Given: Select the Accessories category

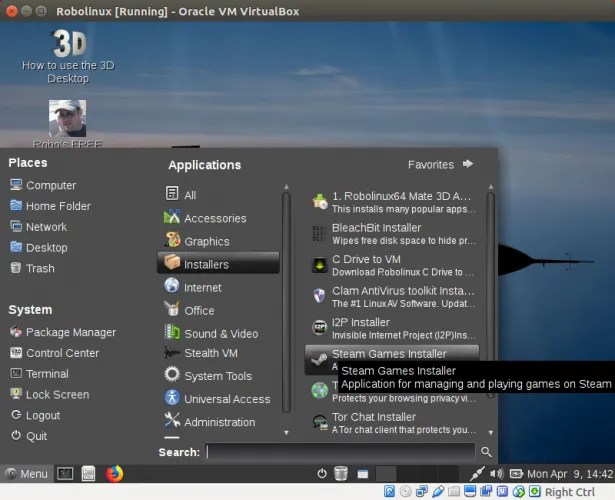Looking at the screenshot, I should (x=218, y=218).
